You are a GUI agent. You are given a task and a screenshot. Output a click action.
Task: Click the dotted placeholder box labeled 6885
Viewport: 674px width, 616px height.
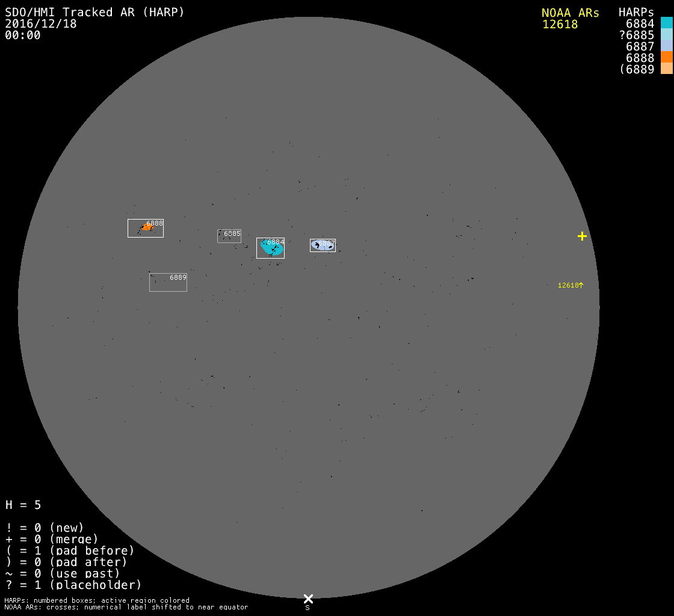(x=229, y=236)
